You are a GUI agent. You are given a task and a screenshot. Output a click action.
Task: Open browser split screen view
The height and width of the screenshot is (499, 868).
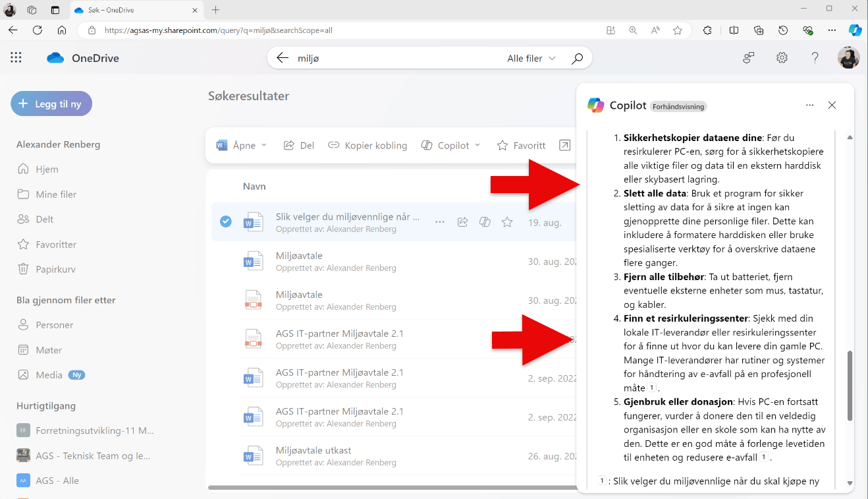point(734,30)
